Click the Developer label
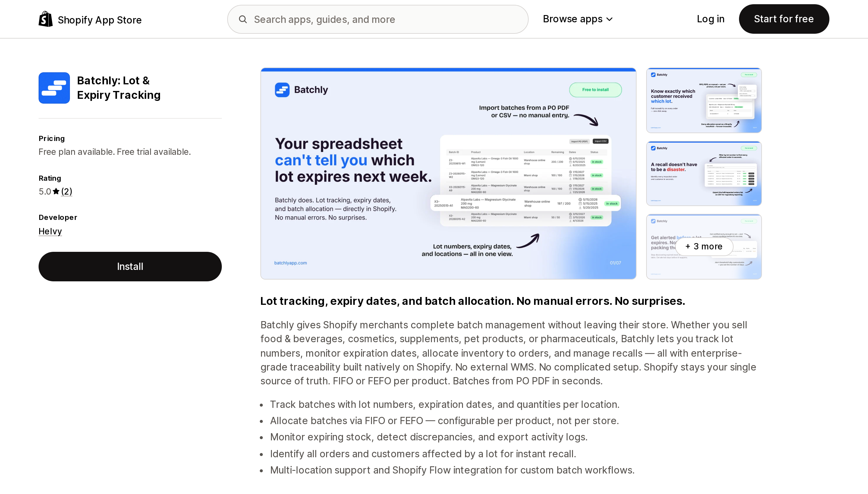This screenshot has height=494, width=868. (58, 217)
